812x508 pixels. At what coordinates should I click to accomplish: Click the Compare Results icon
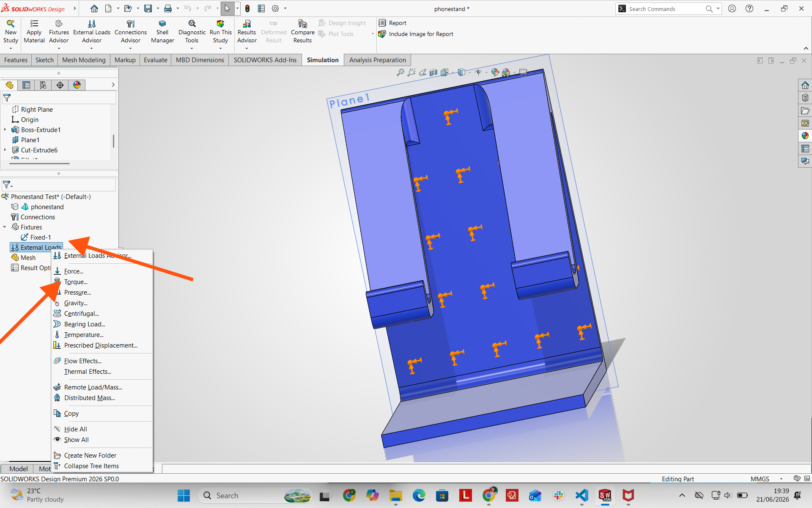pyautogui.click(x=303, y=24)
